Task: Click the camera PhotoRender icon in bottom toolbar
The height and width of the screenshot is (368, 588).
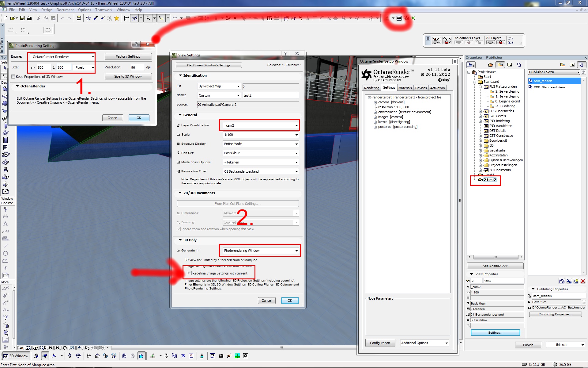Action: coord(221,356)
